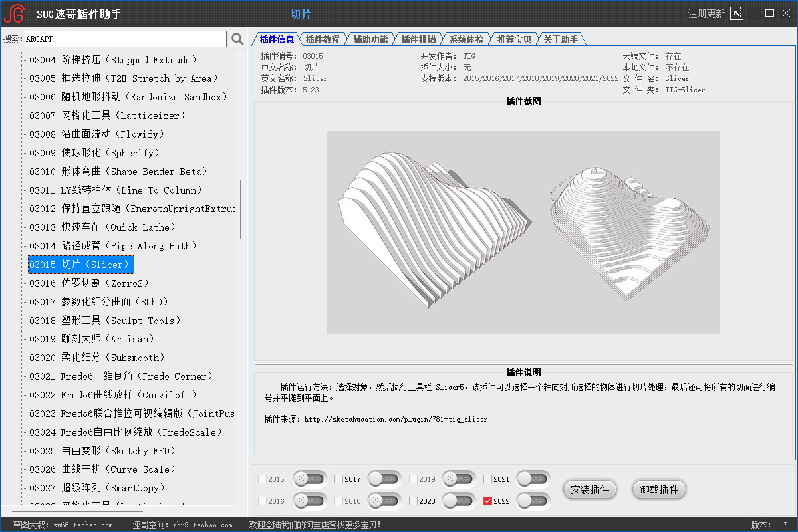798x532 pixels.
Task: Click the search magnifier icon
Action: point(237,39)
